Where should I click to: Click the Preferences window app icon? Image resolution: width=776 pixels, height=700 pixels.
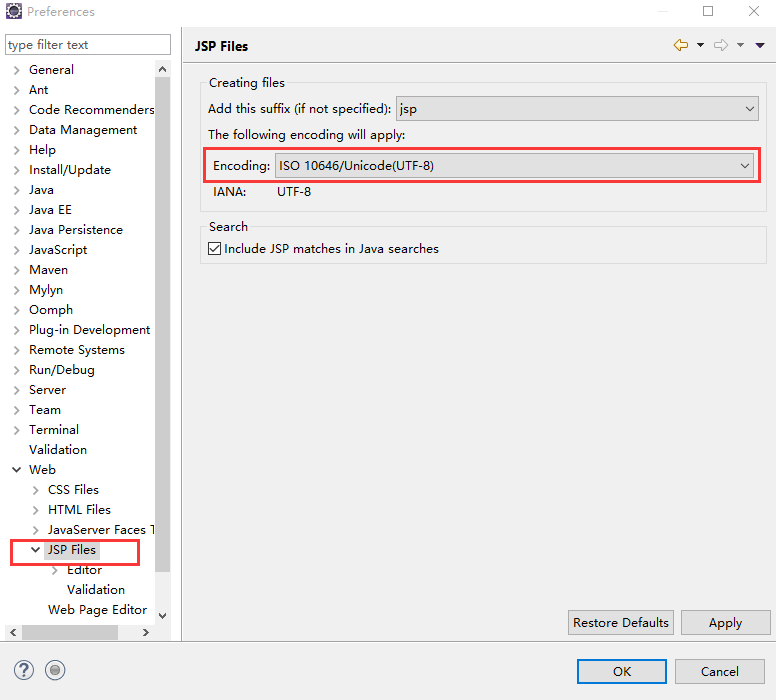[x=14, y=11]
